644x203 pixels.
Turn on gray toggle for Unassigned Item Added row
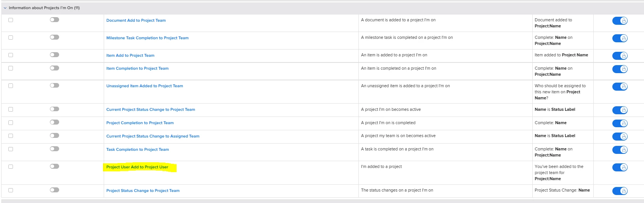[x=55, y=85]
